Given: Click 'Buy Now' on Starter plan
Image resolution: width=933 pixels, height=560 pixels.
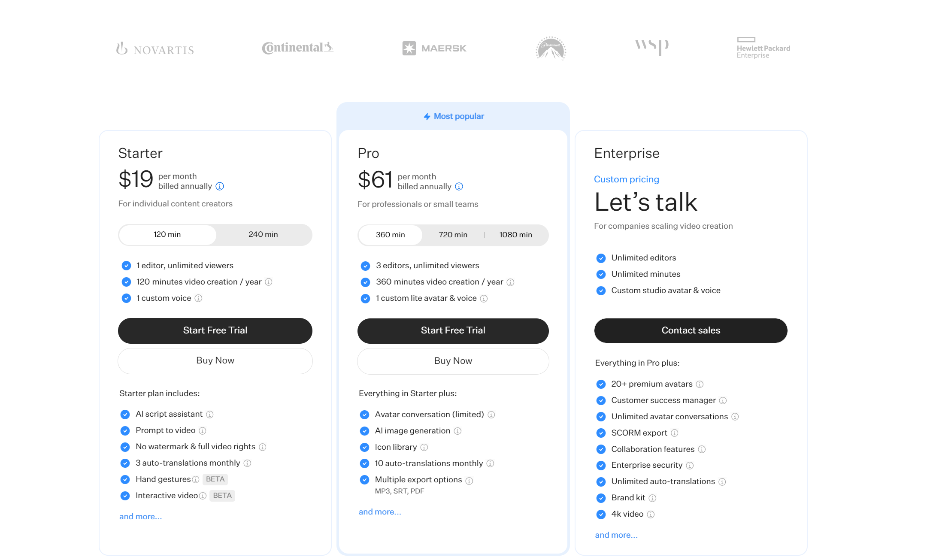Looking at the screenshot, I should (215, 360).
